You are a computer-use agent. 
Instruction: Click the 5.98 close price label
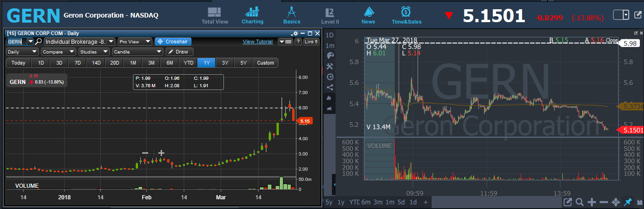coord(629,43)
